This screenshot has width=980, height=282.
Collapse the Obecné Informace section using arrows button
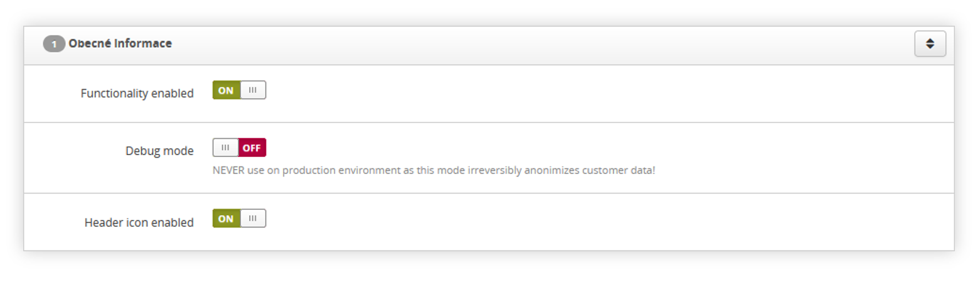(x=930, y=44)
